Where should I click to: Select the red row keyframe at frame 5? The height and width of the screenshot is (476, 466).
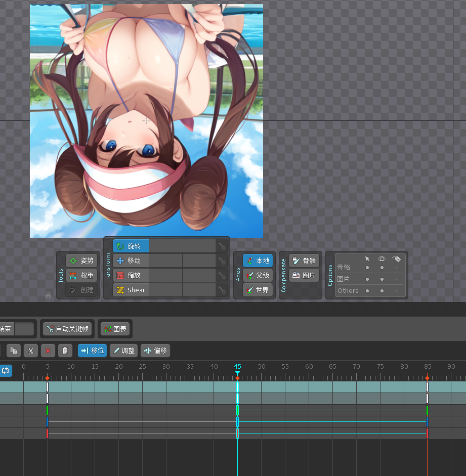pos(48,433)
